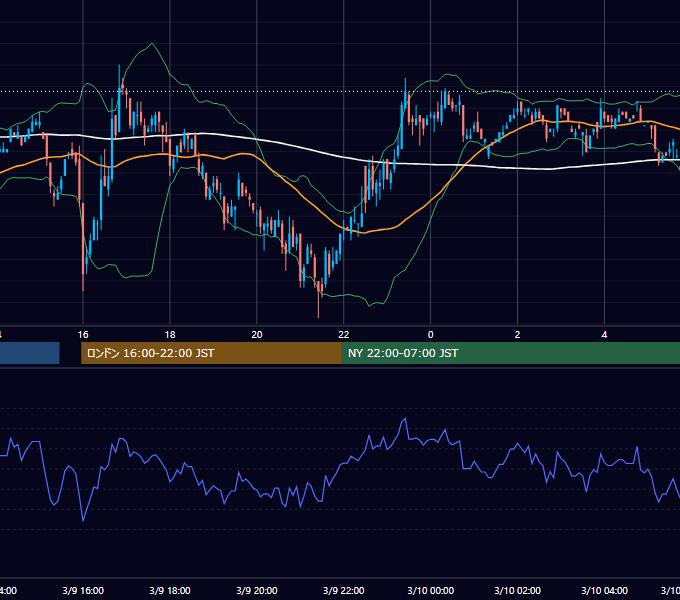Click the ロンドン 16:00-22:00 JST session bar
This screenshot has height=600, width=680.
click(x=211, y=353)
